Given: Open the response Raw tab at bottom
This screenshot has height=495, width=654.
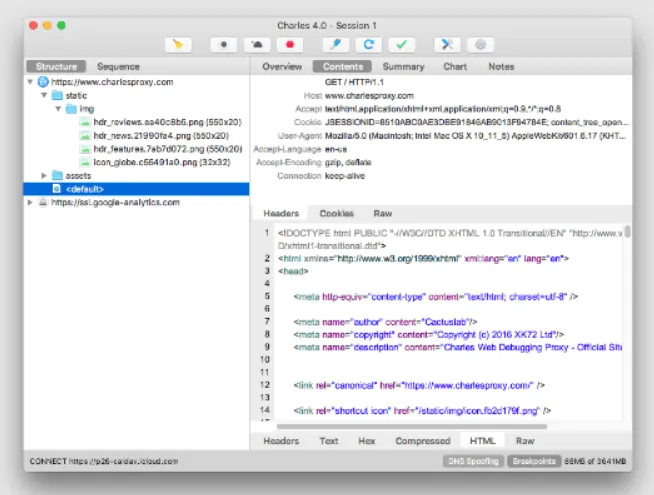Looking at the screenshot, I should 525,441.
